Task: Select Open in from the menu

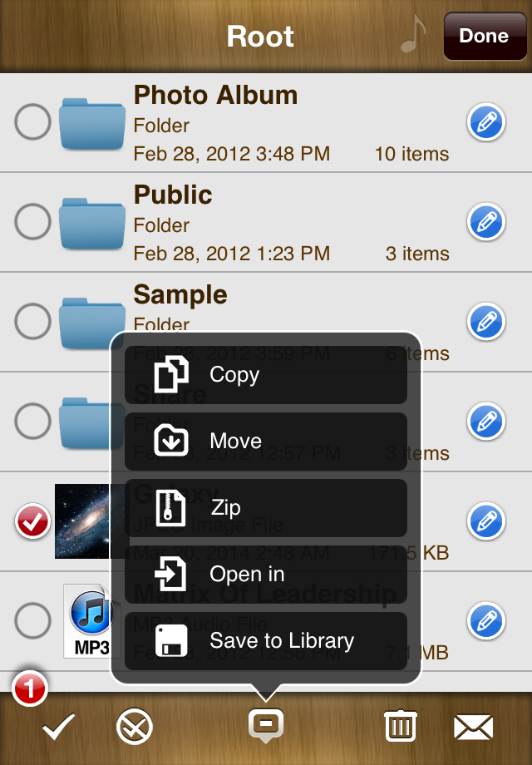Action: coord(266,575)
